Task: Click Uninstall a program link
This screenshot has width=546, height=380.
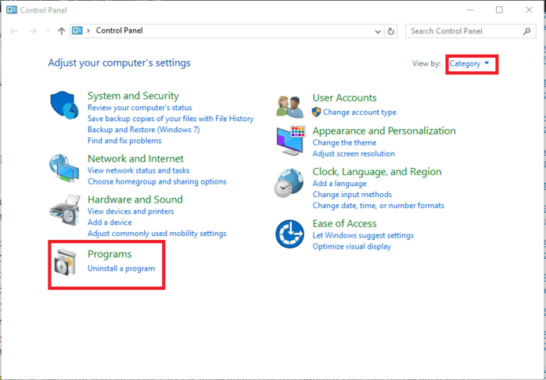Action: 121,269
